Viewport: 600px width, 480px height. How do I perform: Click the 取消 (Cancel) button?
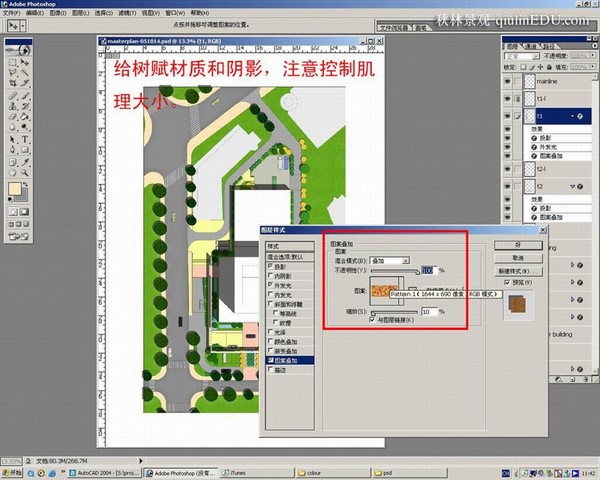pos(518,258)
